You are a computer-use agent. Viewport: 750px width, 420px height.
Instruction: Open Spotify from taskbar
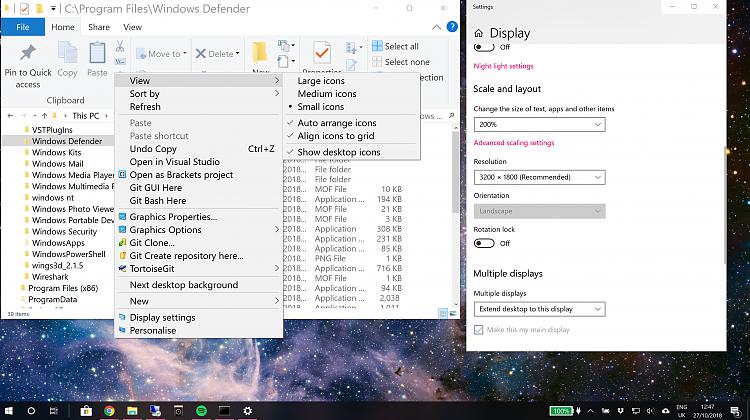201,410
